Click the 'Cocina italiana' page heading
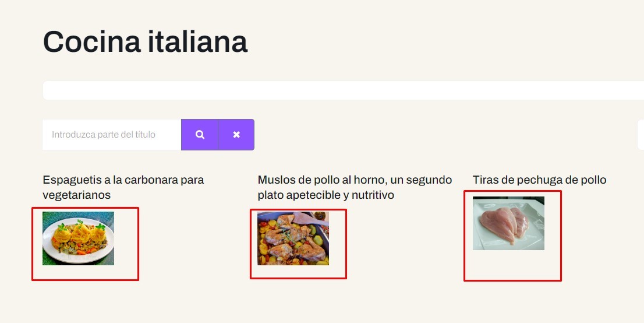 (145, 42)
